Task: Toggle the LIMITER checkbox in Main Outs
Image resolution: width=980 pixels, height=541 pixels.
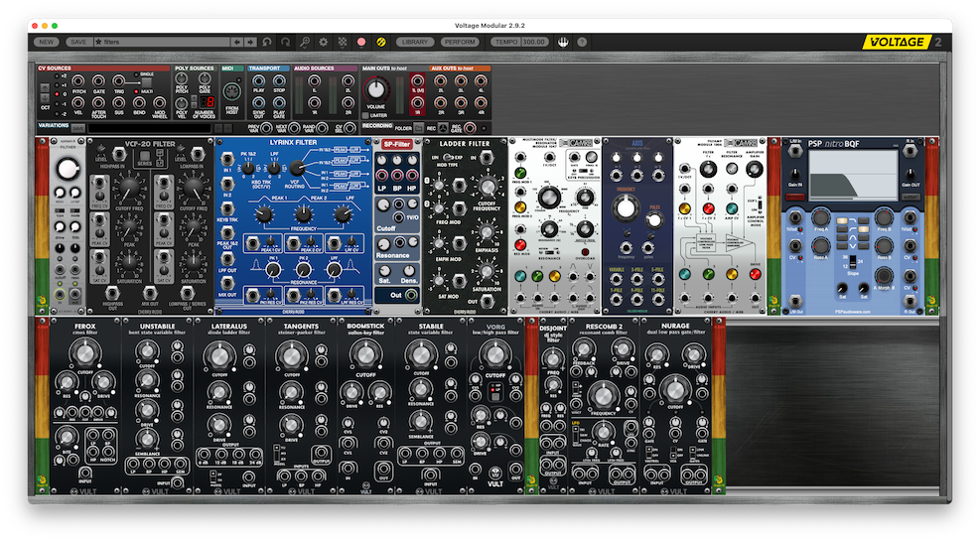Action: (x=365, y=115)
